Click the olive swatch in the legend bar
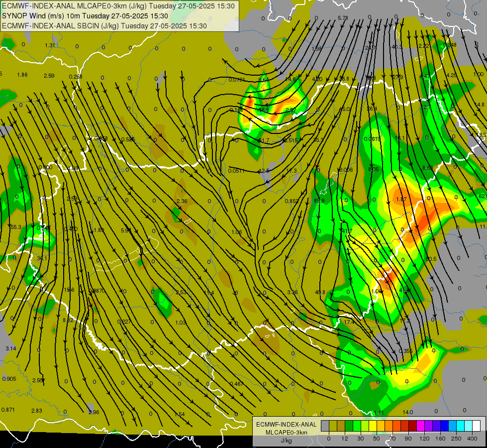 pyautogui.click(x=333, y=426)
